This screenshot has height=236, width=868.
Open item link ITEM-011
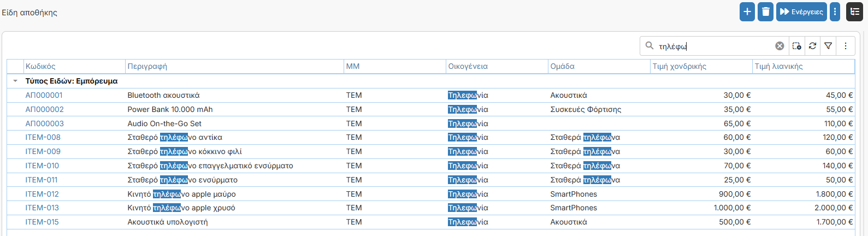click(42, 180)
